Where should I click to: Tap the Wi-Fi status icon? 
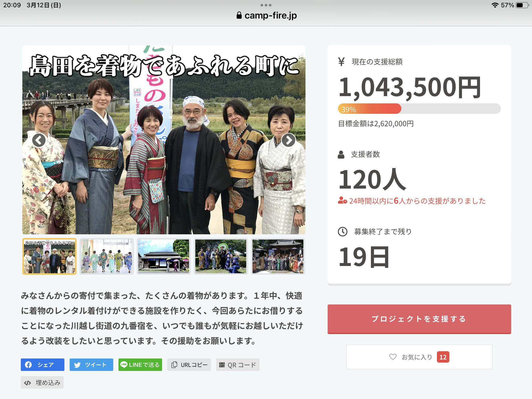495,5
